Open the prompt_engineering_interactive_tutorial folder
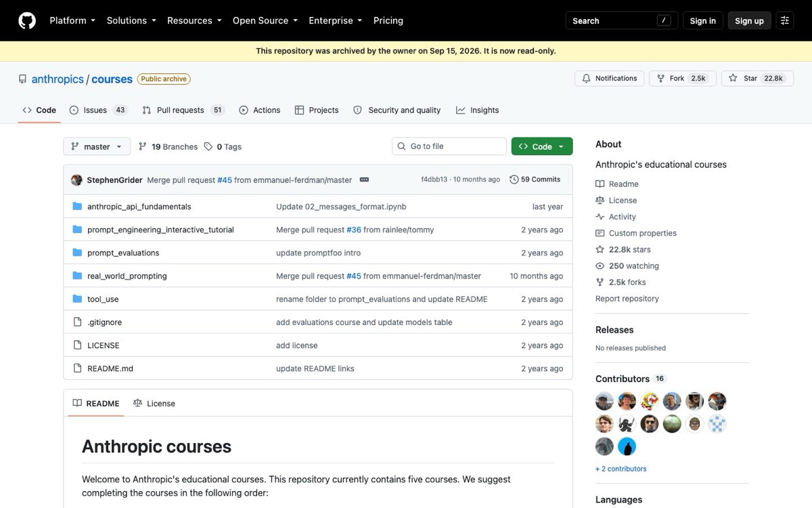Image resolution: width=812 pixels, height=508 pixels. [x=160, y=230]
